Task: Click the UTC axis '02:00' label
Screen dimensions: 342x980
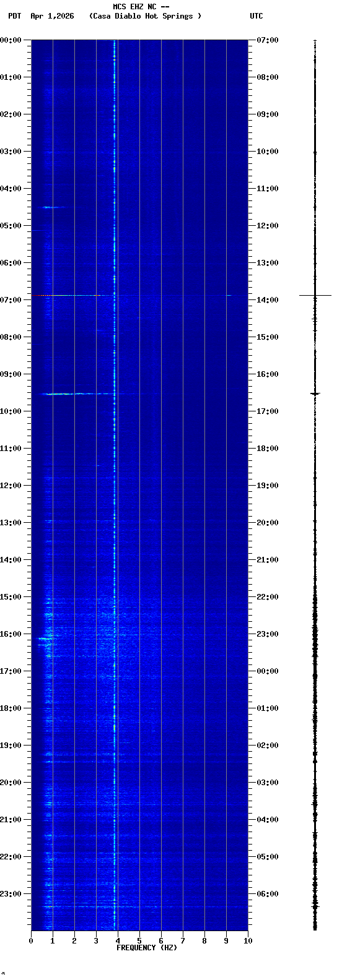Action: [x=268, y=746]
